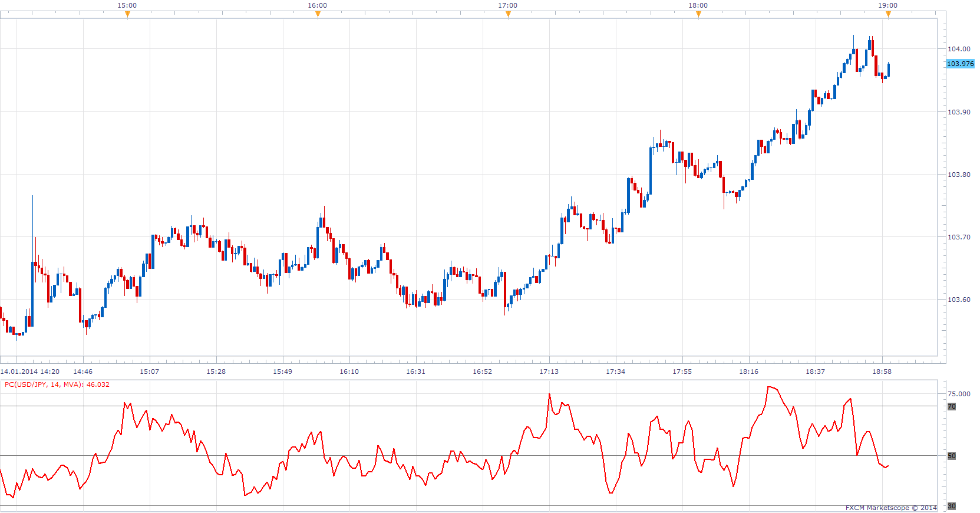Screen dimensions: 980x513
Task: Click the 103.60 price axis label
Action: (x=959, y=300)
